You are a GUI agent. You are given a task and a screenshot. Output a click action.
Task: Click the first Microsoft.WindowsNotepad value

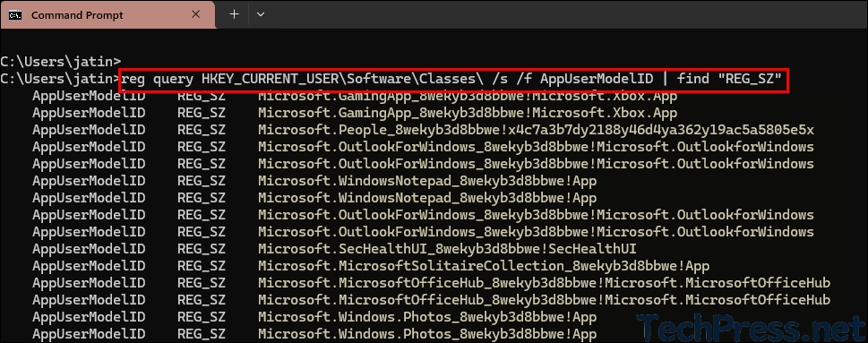[427, 181]
